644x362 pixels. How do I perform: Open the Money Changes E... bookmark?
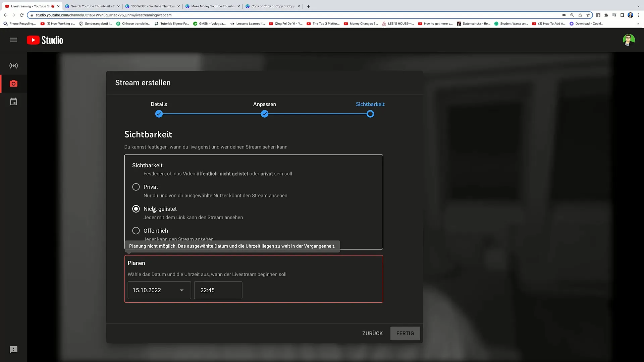click(x=361, y=24)
